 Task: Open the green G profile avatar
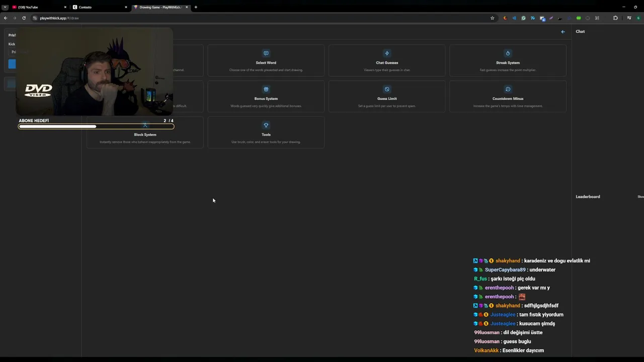click(638, 18)
